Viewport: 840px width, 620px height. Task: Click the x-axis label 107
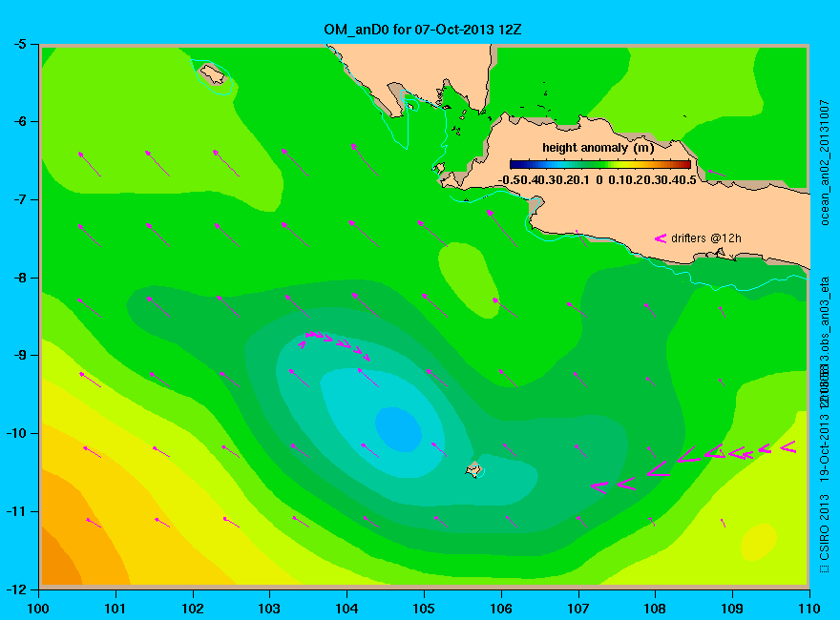tap(578, 609)
